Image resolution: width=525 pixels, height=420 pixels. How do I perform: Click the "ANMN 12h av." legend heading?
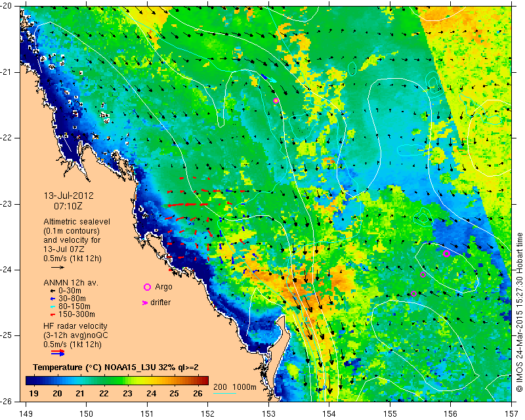point(71,283)
